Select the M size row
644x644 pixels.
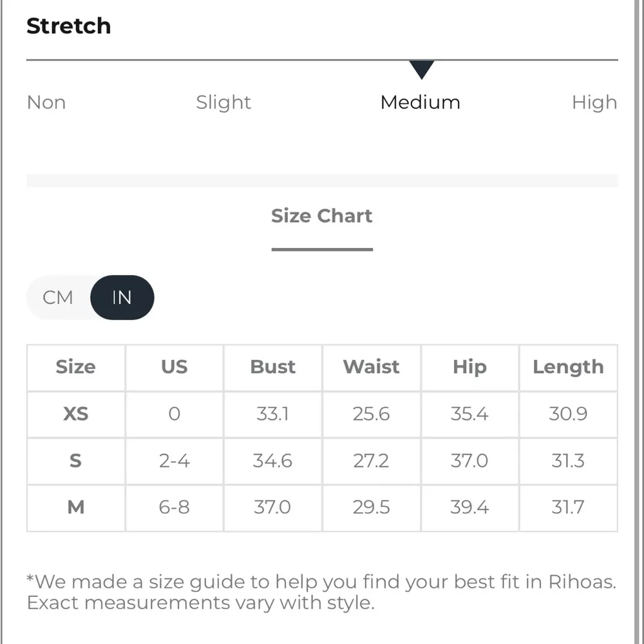[75, 507]
